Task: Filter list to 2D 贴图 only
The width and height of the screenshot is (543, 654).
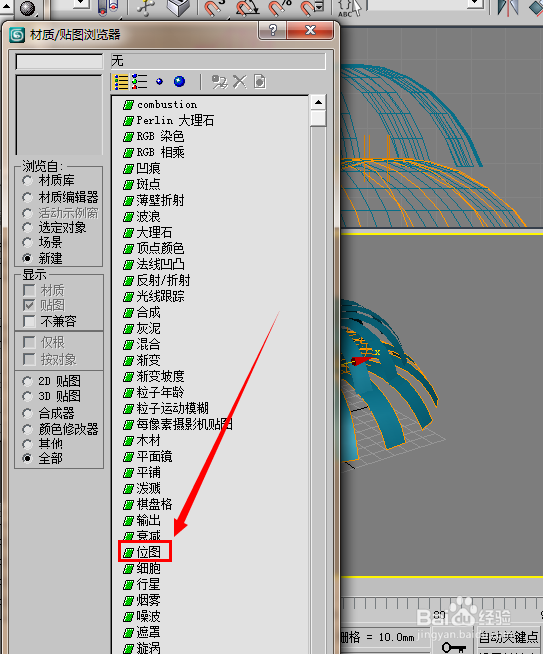Action: pyautogui.click(x=28, y=381)
